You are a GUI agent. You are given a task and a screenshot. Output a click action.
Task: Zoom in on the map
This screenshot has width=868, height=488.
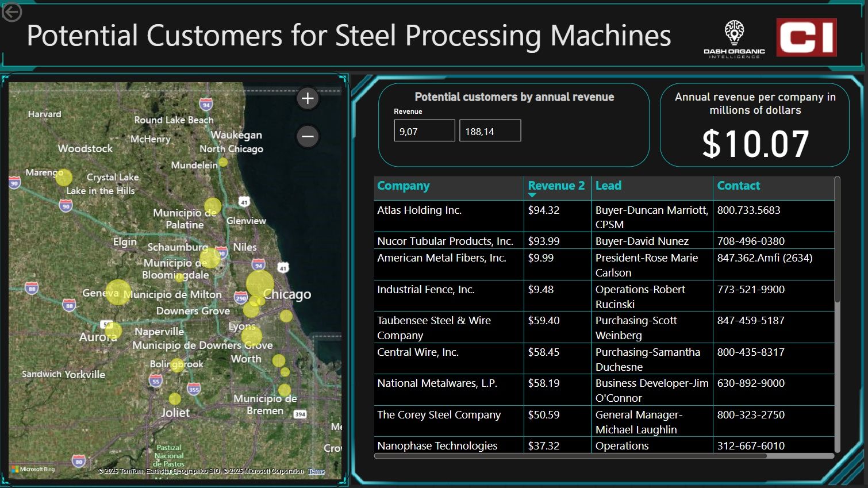click(308, 98)
